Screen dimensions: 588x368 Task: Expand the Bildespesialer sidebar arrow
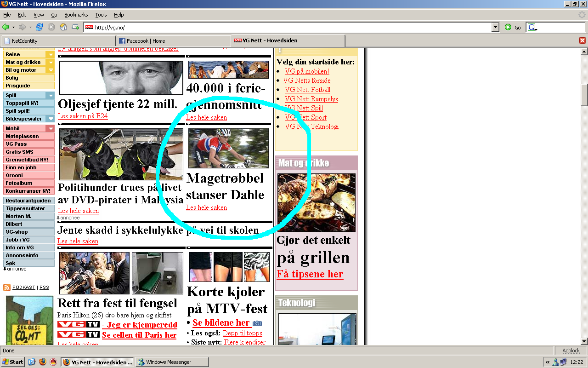(51, 119)
